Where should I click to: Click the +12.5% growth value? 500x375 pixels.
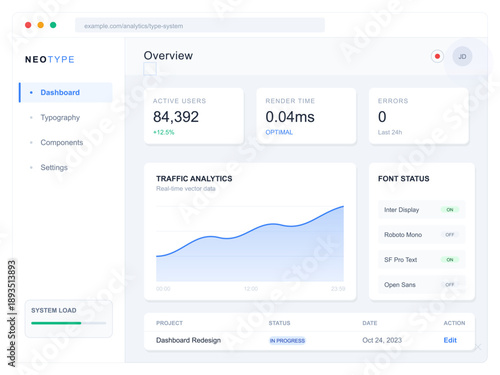pos(164,132)
